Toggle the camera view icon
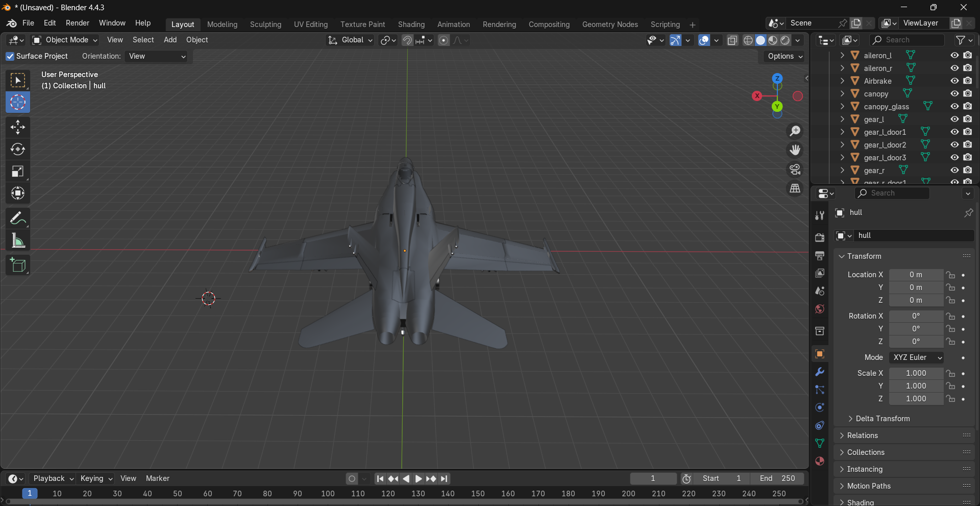 click(795, 169)
